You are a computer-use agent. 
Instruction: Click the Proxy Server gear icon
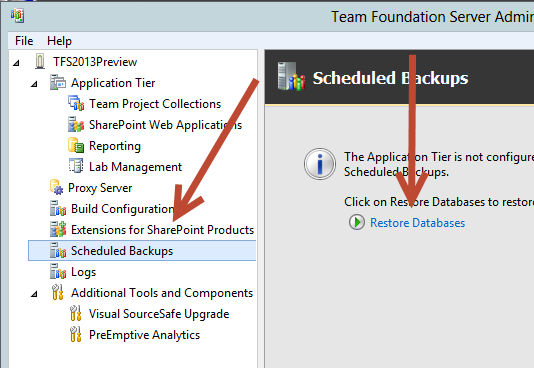pos(57,187)
